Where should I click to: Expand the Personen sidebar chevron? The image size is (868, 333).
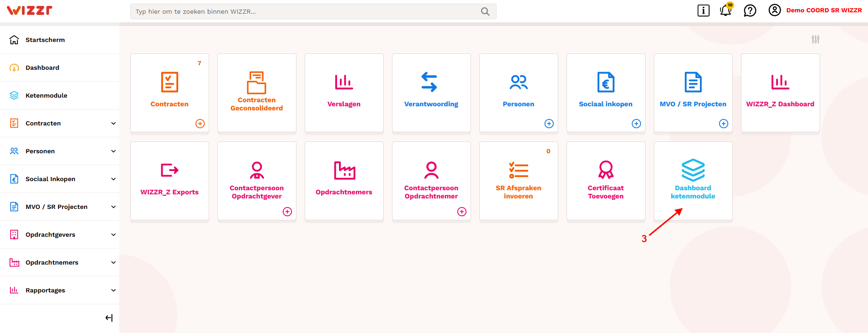[x=113, y=151]
